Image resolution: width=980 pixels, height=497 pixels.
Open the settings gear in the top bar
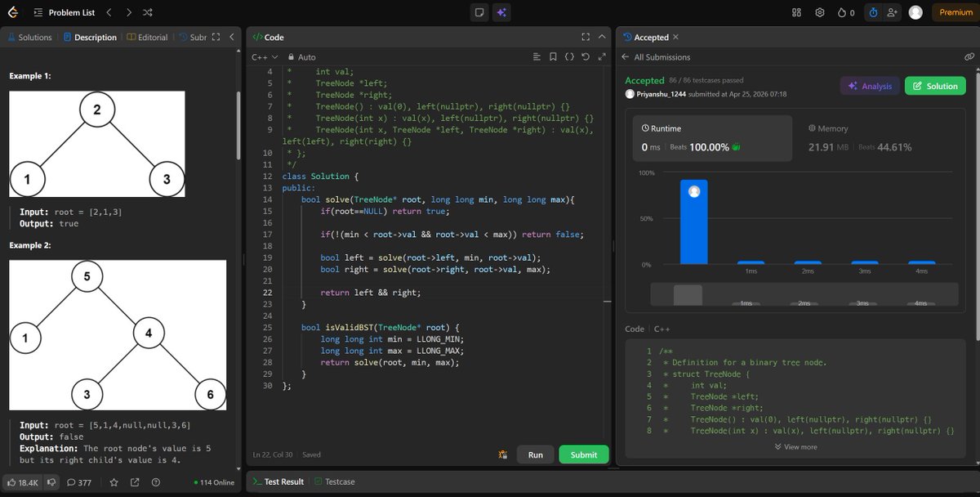[820, 12]
